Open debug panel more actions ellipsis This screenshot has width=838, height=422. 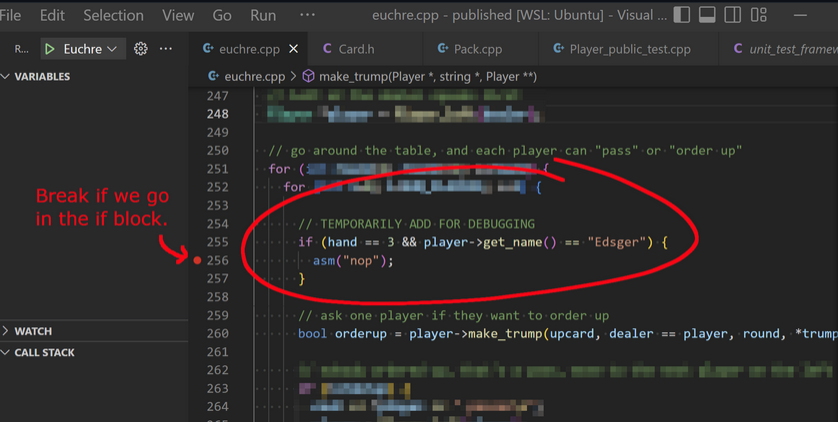166,49
